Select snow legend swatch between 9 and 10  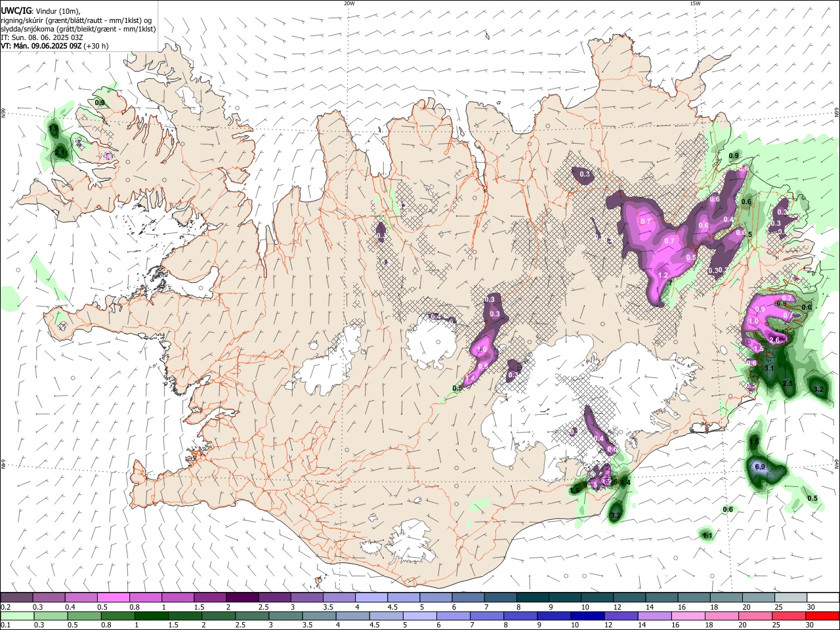tap(565, 598)
